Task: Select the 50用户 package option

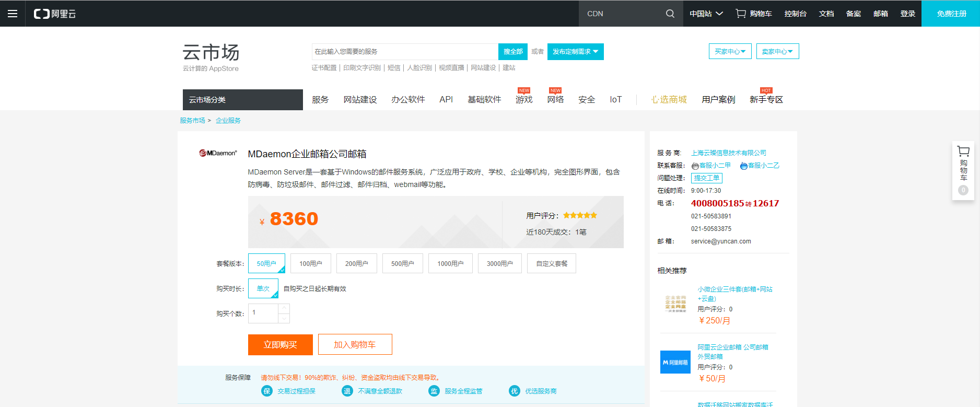Action: pos(266,263)
